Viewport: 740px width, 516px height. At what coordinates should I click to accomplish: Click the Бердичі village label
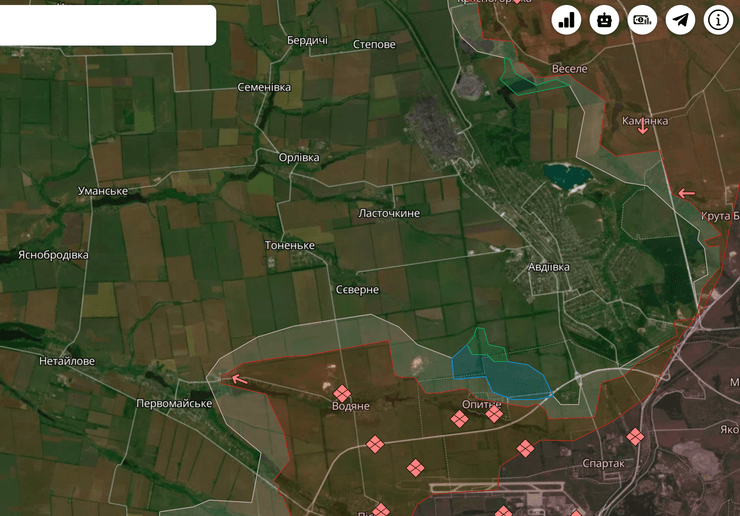tap(307, 40)
